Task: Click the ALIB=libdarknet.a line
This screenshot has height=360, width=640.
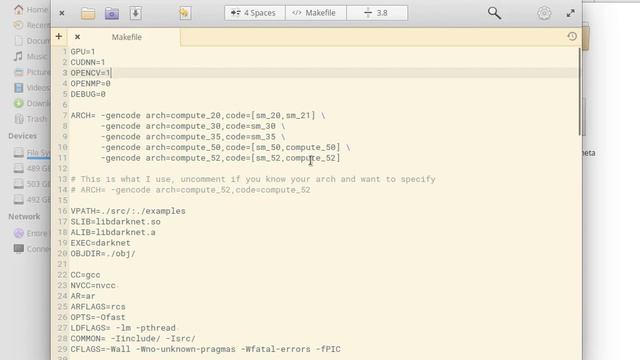Action: pyautogui.click(x=113, y=232)
